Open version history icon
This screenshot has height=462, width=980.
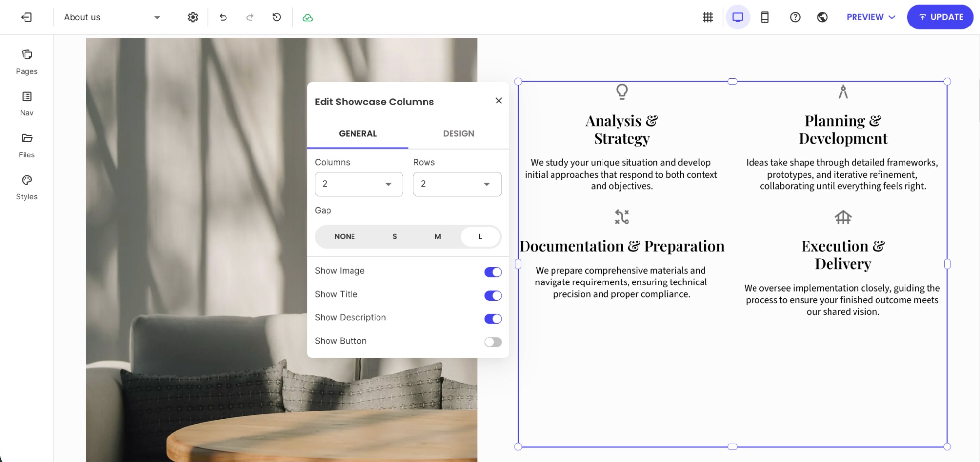(276, 17)
